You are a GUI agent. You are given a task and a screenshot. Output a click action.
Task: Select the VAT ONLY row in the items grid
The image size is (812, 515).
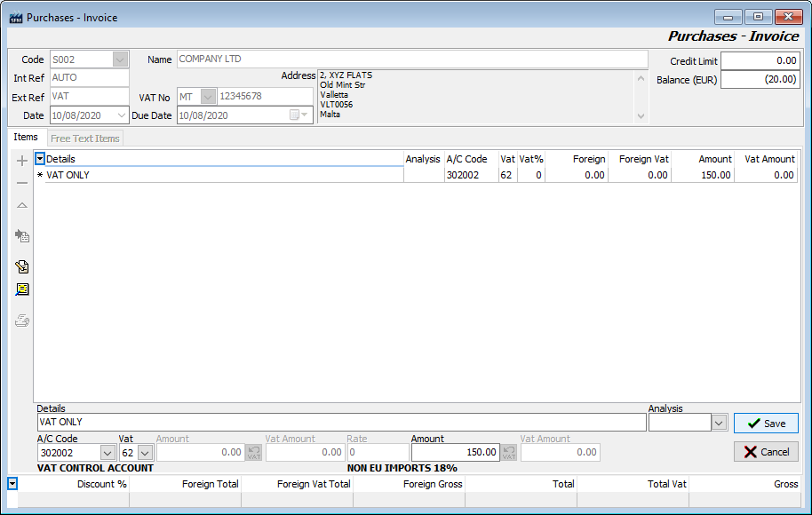pyautogui.click(x=416, y=175)
